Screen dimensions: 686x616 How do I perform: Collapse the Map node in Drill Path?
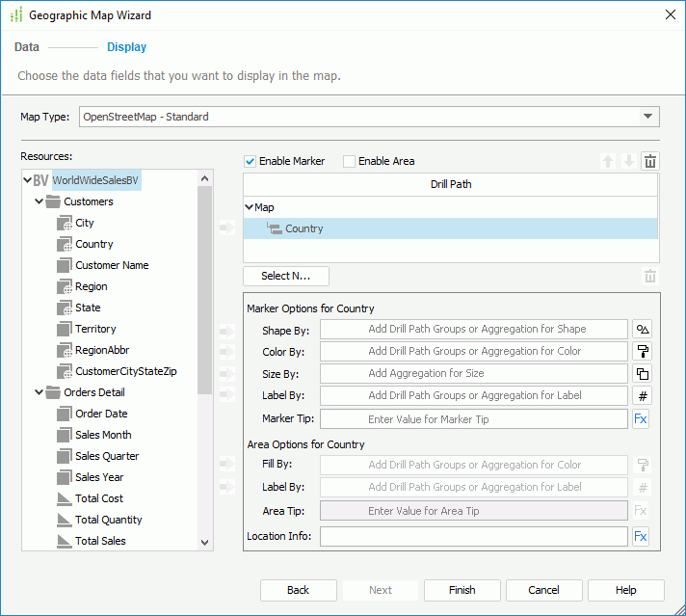tap(249, 207)
